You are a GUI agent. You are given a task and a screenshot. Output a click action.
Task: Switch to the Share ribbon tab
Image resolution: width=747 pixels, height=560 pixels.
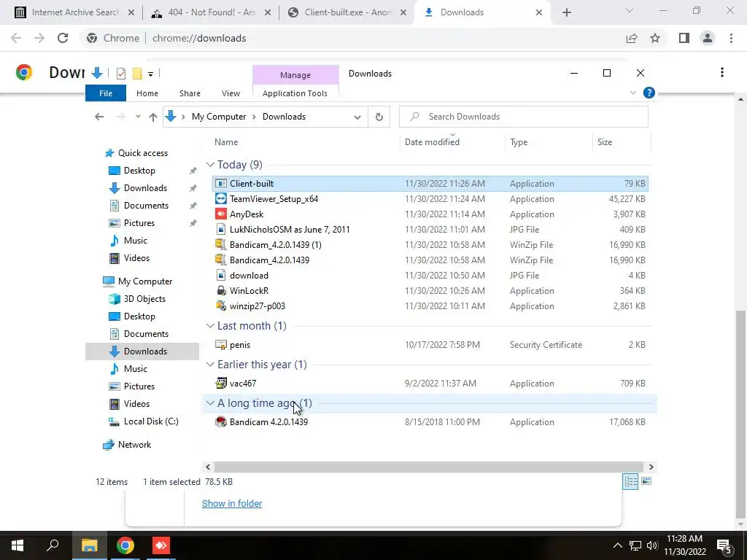click(x=190, y=93)
